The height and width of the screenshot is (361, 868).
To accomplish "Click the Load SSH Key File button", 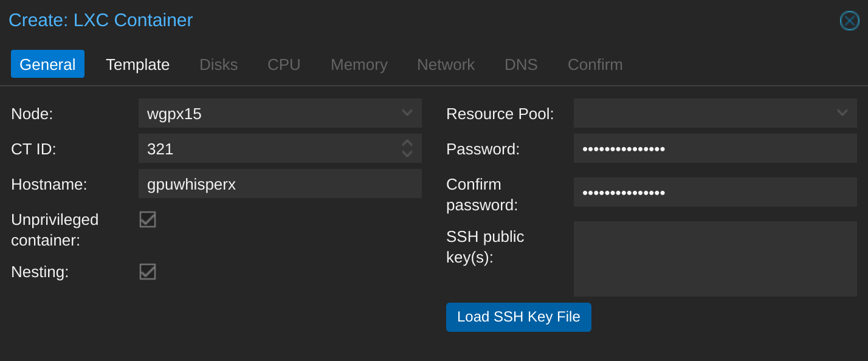I will tap(518, 317).
